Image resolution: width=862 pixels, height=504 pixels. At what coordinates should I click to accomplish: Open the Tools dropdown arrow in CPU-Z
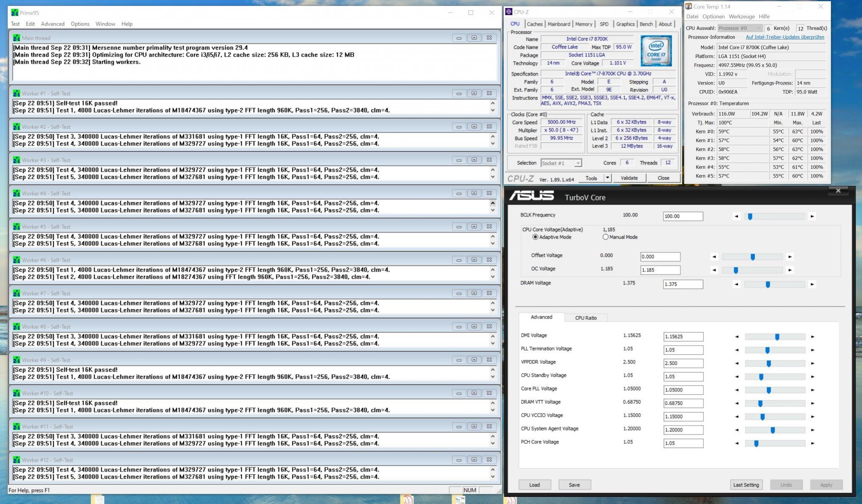pyautogui.click(x=607, y=178)
